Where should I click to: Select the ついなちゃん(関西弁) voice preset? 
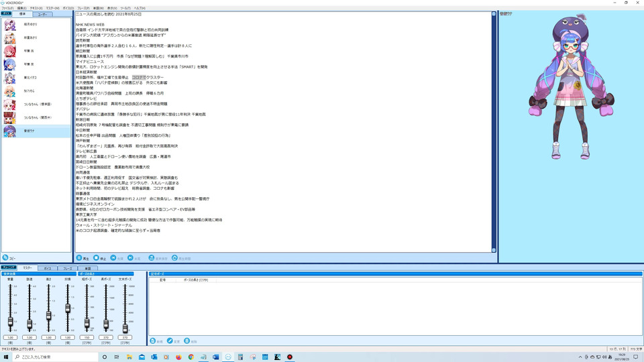click(36, 118)
